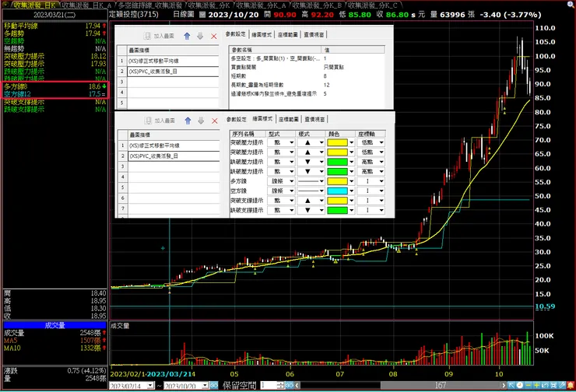The image size is (576, 392).
Task: Click red X delete icon in parameter settings panel
Action: coord(214,36)
